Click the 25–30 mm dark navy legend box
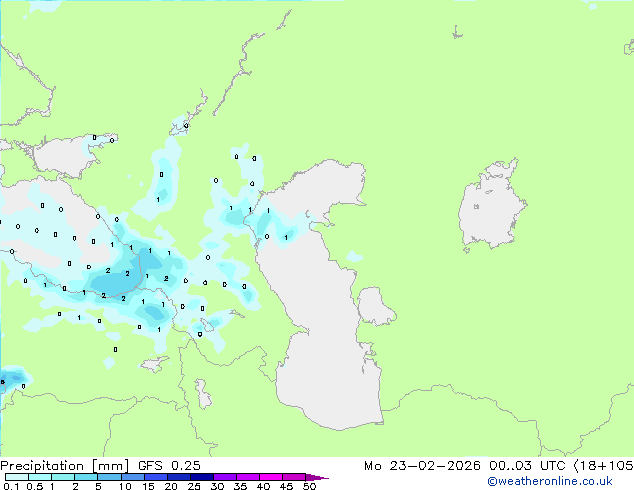 click(x=201, y=477)
